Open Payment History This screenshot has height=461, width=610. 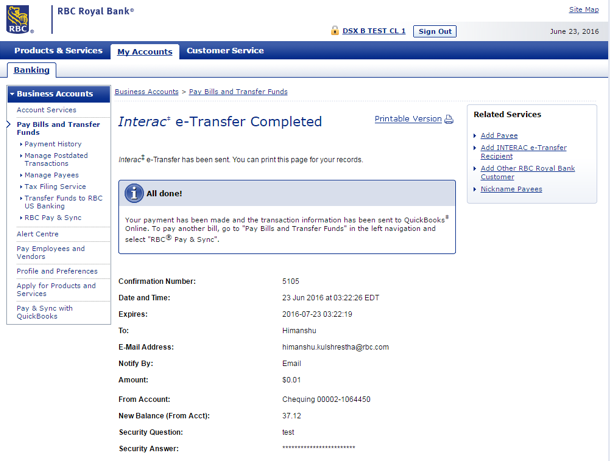(53, 144)
